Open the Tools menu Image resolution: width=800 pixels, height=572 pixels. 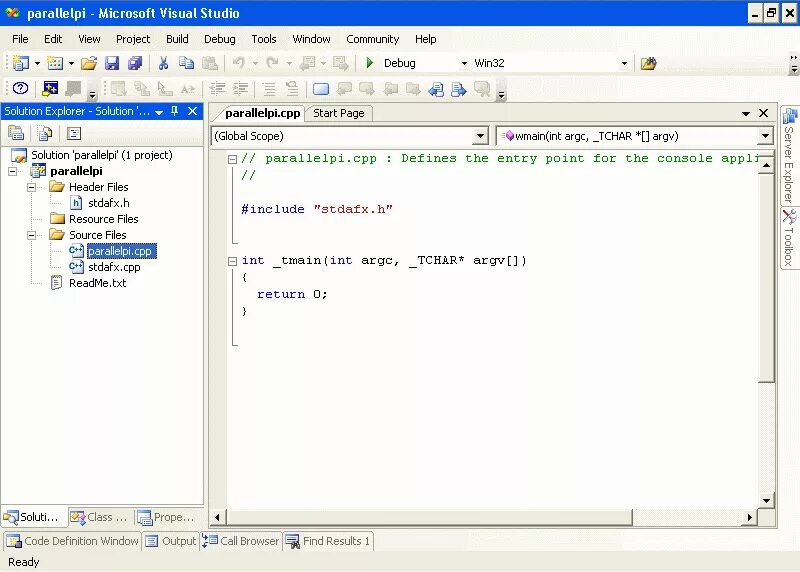pos(264,39)
